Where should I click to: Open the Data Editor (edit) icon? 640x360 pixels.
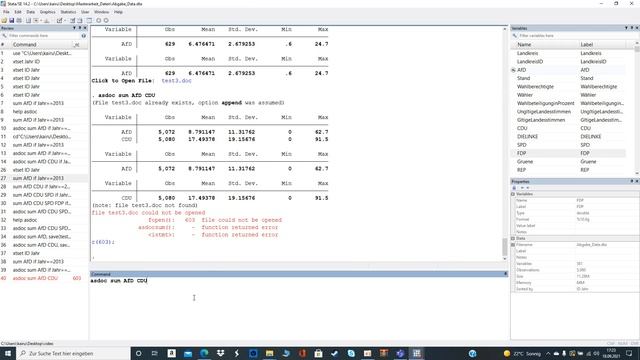[72, 20]
